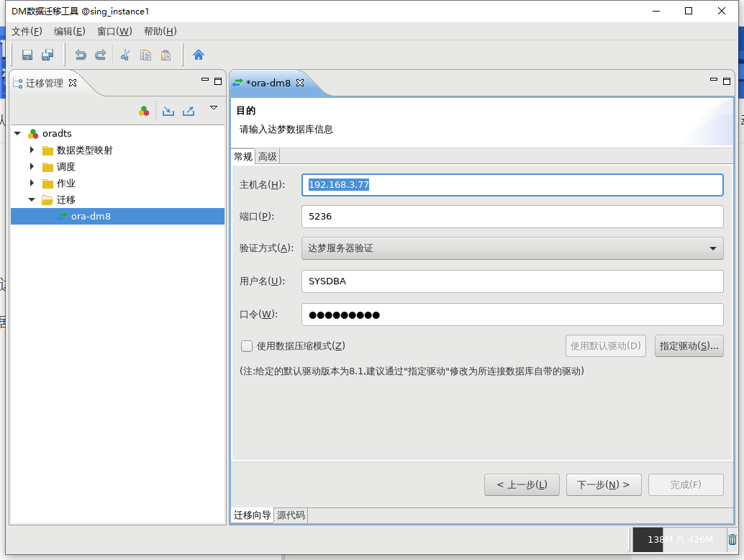Click the 完成(F) button
This screenshot has height=560, width=744.
coord(686,484)
